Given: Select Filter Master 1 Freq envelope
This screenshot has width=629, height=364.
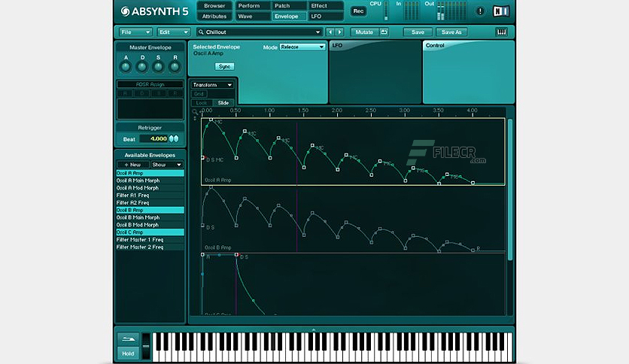Looking at the screenshot, I should coord(150,240).
